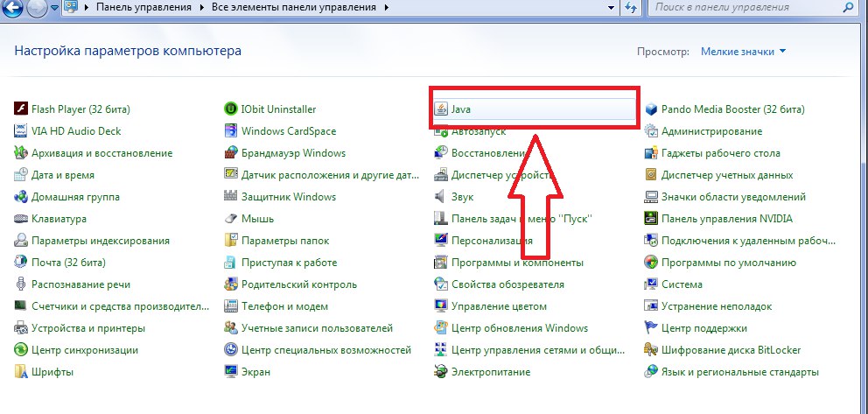The image size is (868, 414).
Task: Open the VIA HD Audio Deck icon
Action: pyautogui.click(x=21, y=131)
